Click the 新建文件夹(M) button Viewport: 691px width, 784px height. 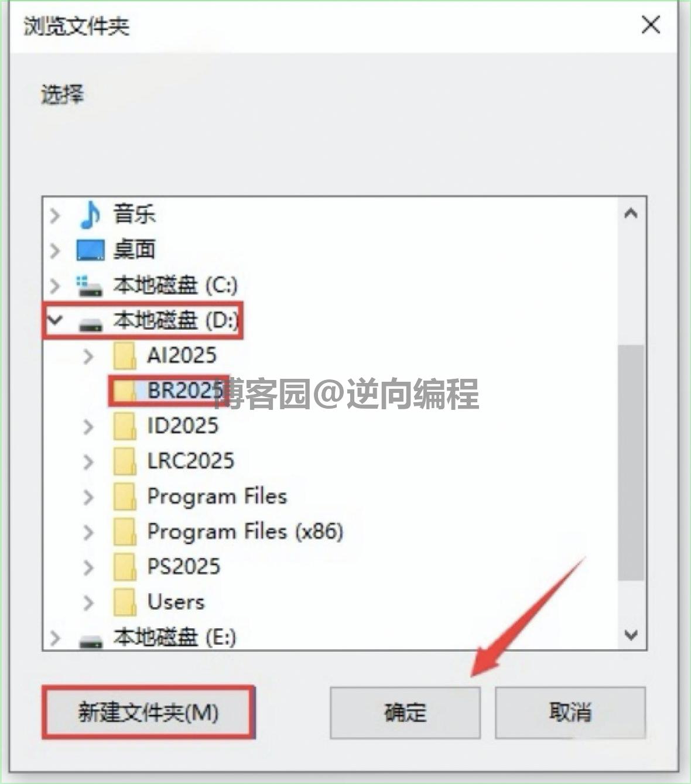pos(148,712)
